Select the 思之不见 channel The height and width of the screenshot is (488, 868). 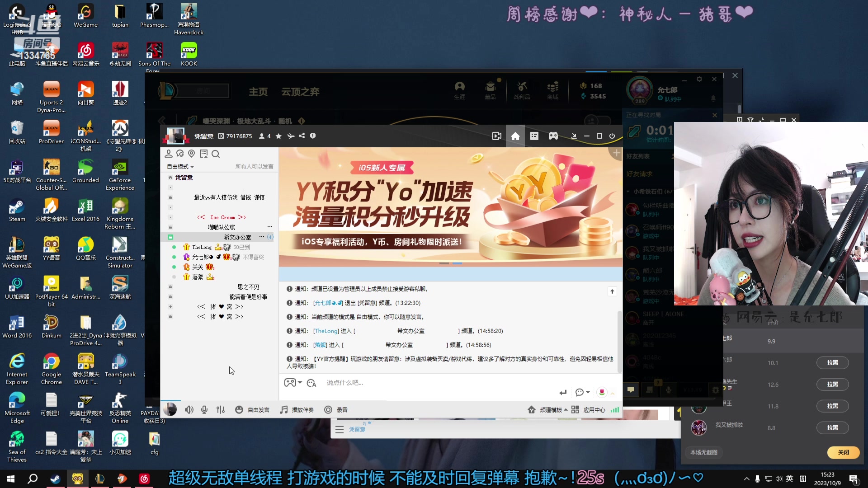248,287
